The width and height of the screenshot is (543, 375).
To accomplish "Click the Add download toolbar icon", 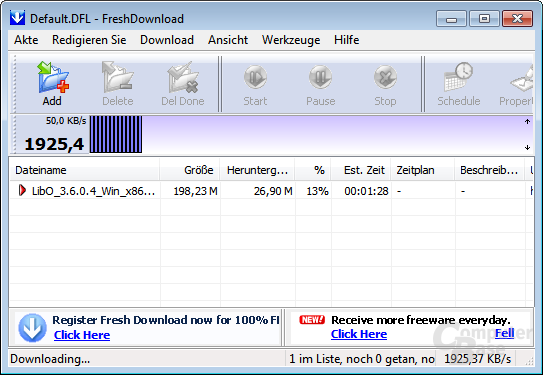I will pyautogui.click(x=53, y=77).
